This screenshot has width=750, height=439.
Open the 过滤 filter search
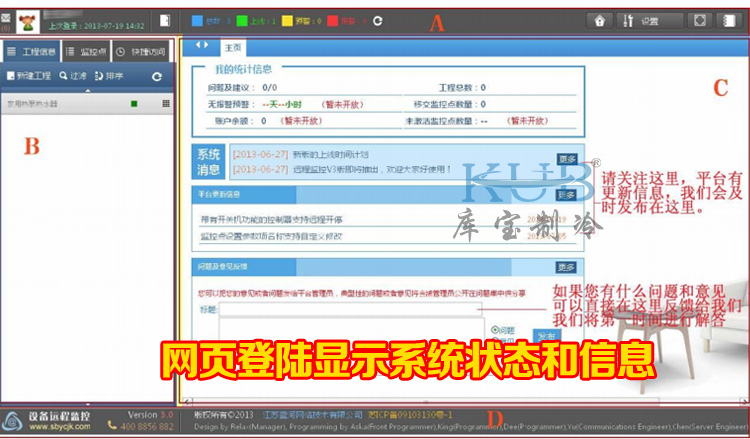[73, 76]
